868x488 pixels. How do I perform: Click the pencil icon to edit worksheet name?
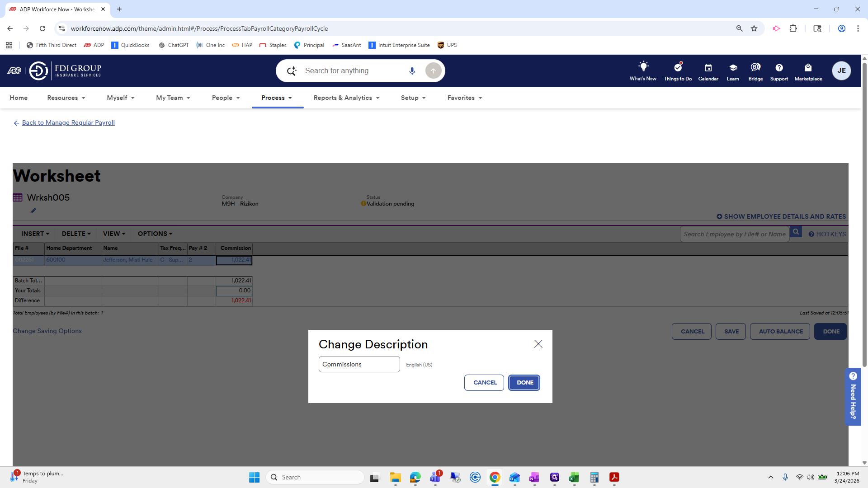[33, 211]
